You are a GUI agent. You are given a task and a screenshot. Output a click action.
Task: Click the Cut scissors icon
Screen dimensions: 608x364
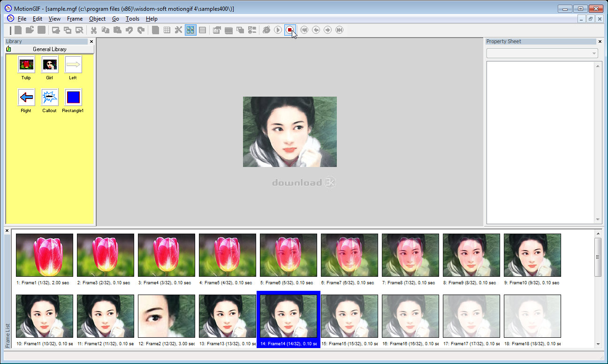coord(94,30)
